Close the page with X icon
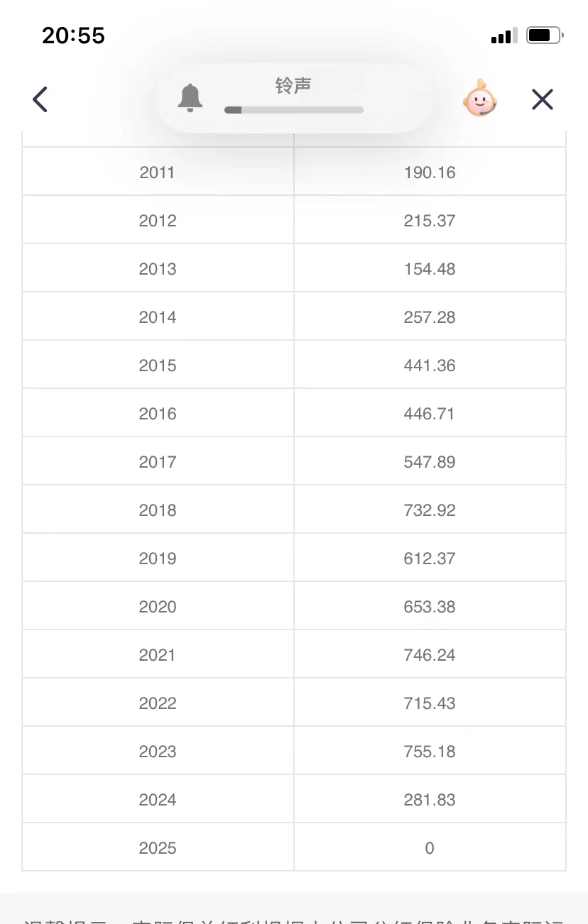 pos(542,99)
